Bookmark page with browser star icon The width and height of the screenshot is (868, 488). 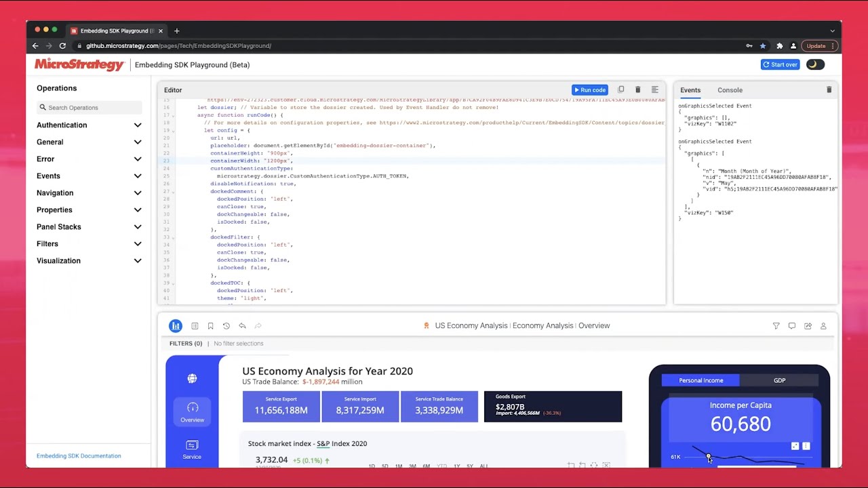(x=763, y=46)
